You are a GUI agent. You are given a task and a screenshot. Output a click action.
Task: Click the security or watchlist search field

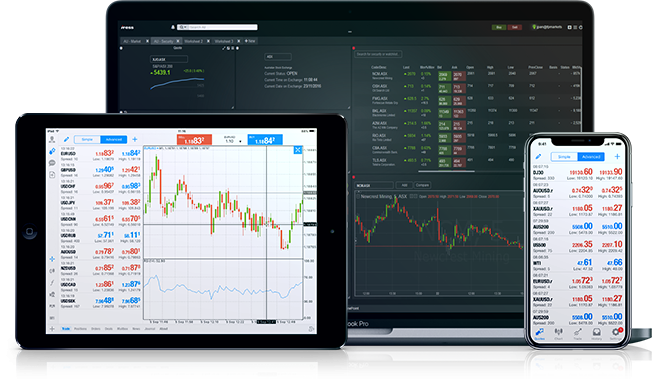pyautogui.click(x=378, y=54)
